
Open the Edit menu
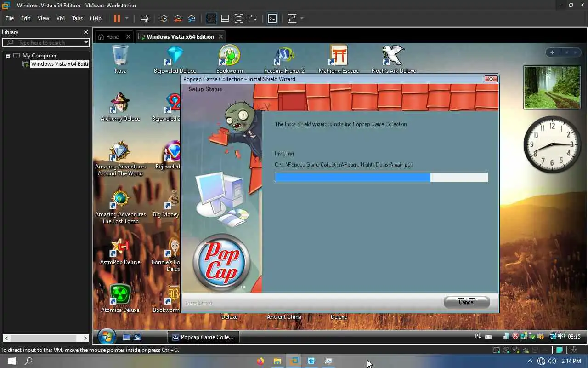(x=26, y=18)
